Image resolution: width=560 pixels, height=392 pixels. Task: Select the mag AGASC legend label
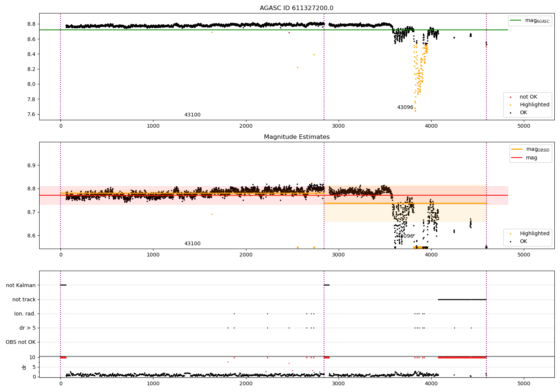(537, 21)
